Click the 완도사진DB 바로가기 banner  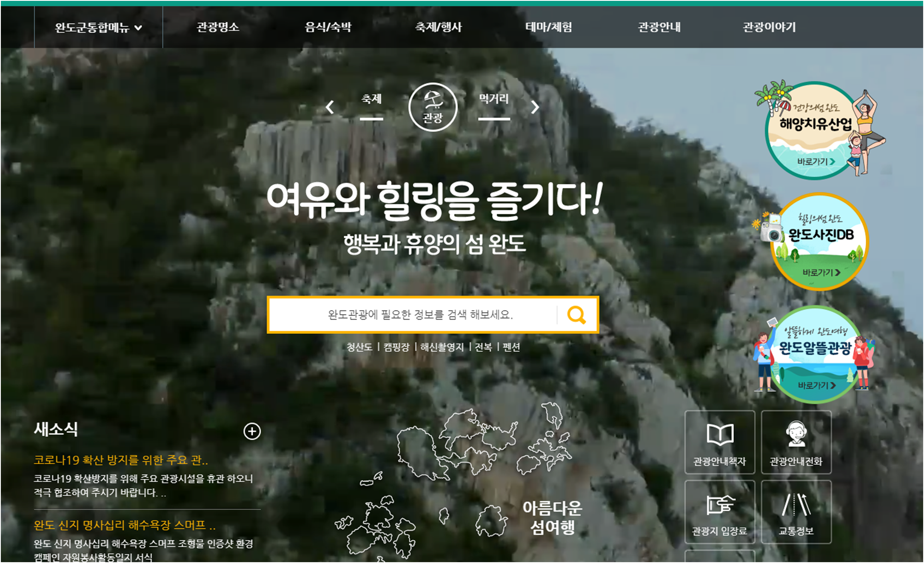819,242
